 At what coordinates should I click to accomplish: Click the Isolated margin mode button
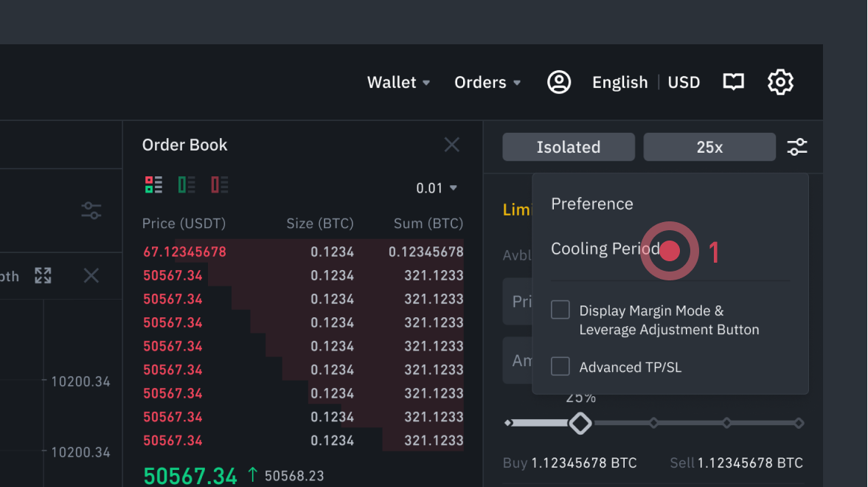pyautogui.click(x=569, y=147)
